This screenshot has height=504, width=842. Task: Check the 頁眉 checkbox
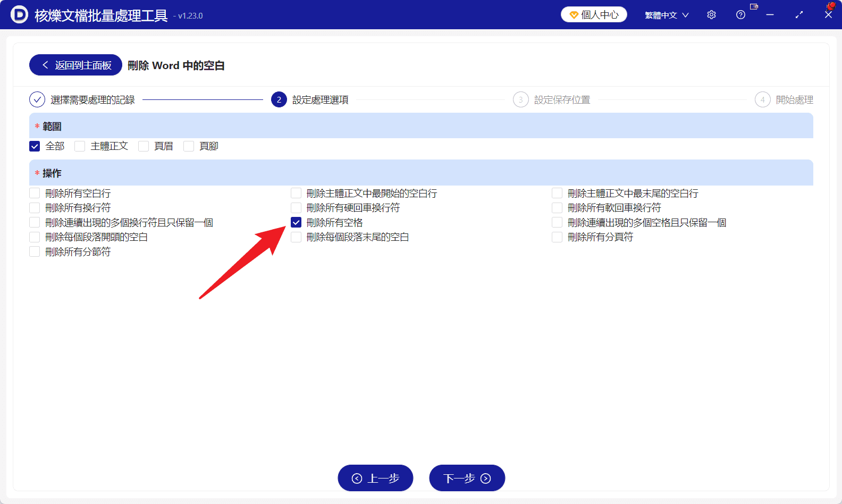[x=144, y=146]
